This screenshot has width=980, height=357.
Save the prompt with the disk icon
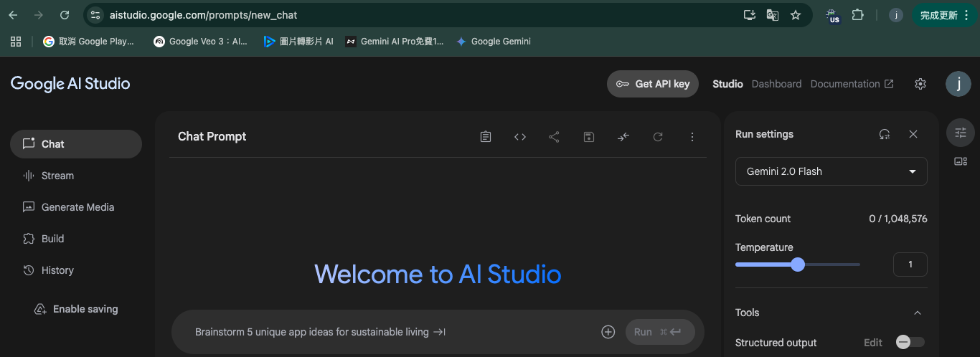pyautogui.click(x=589, y=137)
